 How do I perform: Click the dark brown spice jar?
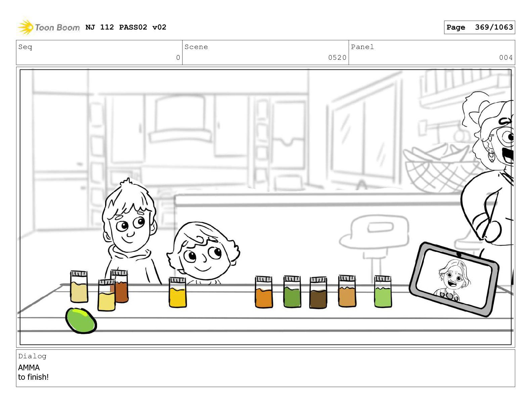[x=318, y=292]
